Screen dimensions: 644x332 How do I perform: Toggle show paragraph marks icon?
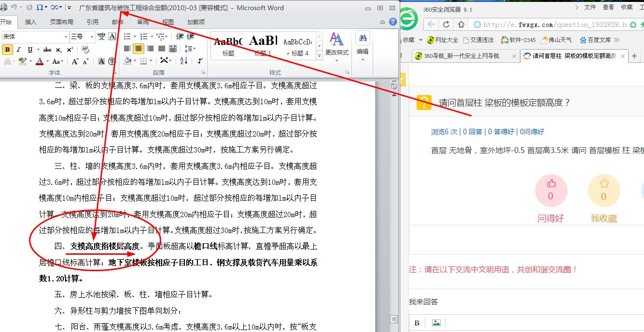click(200, 61)
